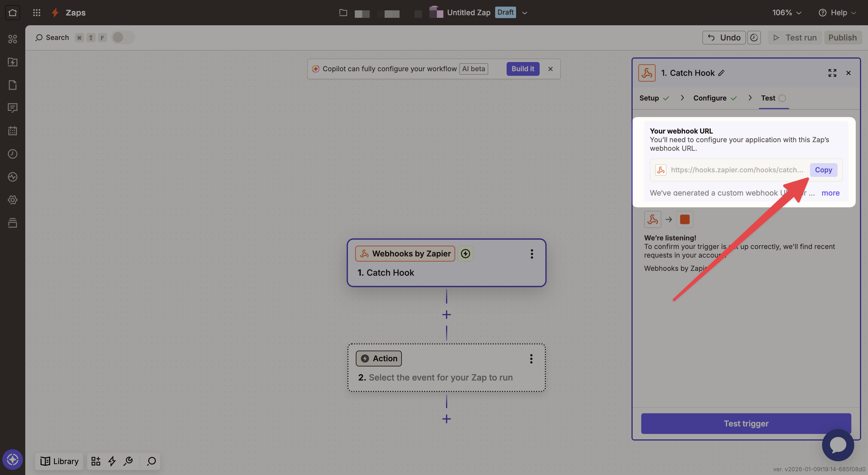Open the dropdown next to Draft badge
Viewport: 868px width, 475px height.
[524, 13]
